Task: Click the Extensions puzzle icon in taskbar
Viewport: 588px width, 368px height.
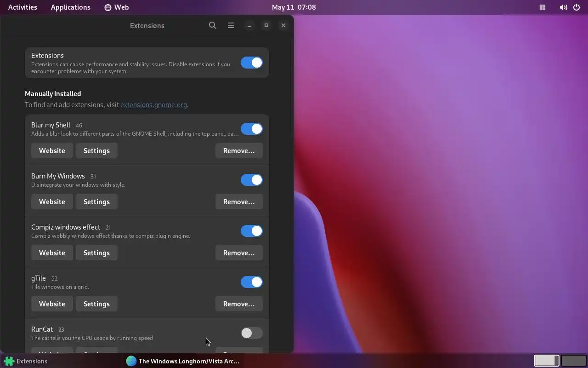Action: click(9, 361)
